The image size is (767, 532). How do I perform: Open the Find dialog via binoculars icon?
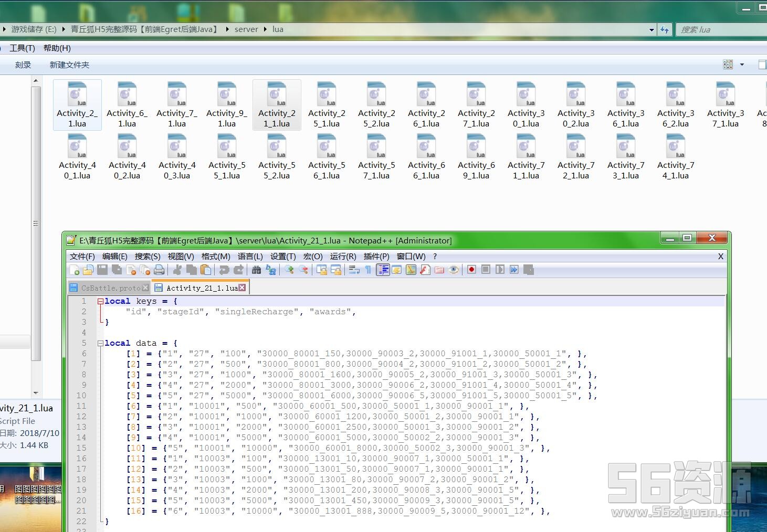(256, 270)
